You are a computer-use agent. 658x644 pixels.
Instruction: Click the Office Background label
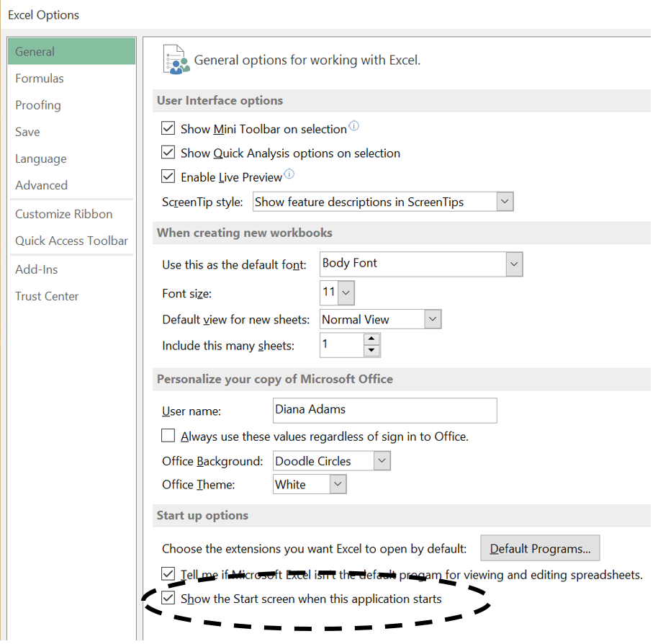[x=213, y=461]
